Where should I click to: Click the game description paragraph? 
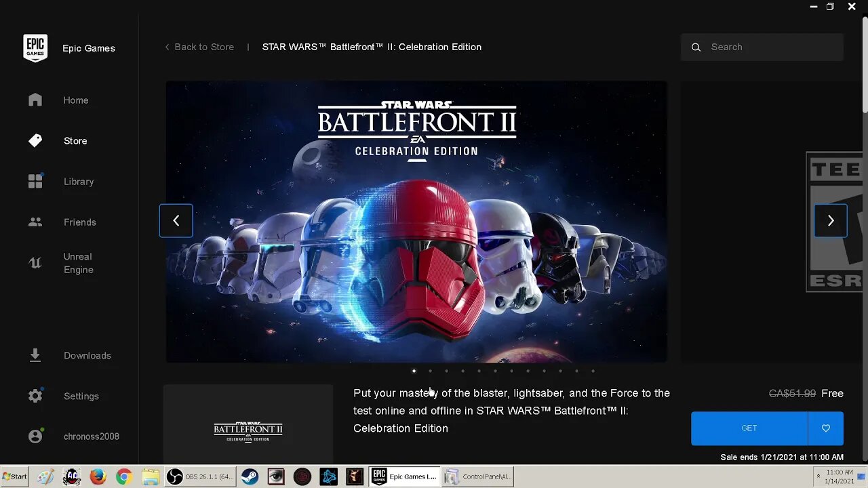point(512,411)
